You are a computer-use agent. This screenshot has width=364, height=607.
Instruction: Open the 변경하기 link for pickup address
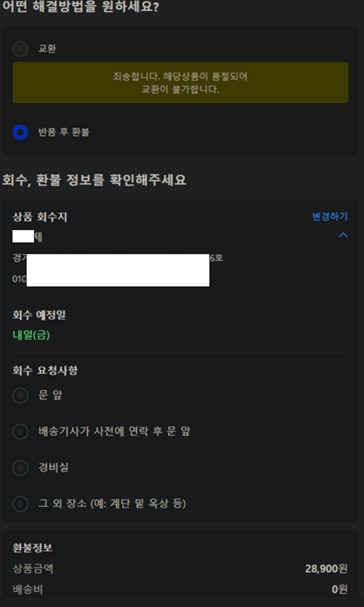point(330,216)
